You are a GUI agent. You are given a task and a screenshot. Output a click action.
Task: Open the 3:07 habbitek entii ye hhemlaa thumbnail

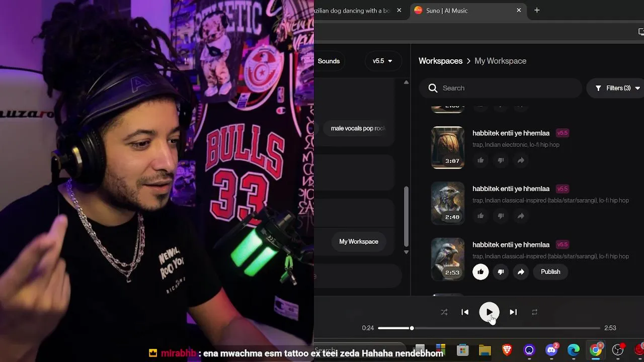447,147
